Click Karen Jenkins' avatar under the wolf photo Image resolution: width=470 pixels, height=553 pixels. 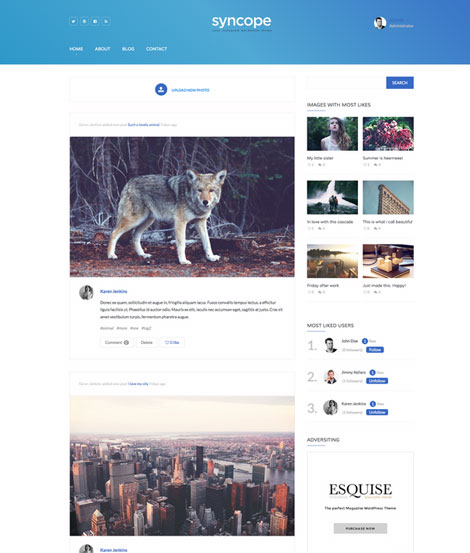pos(86,292)
